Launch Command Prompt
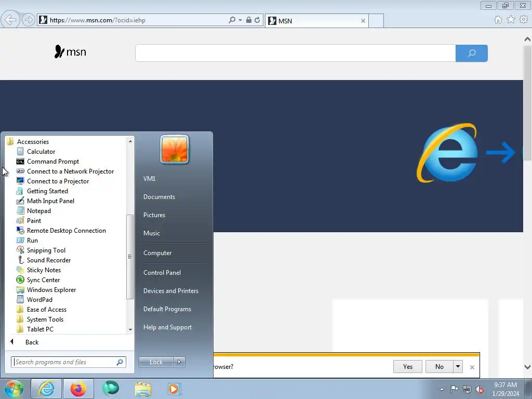Image resolution: width=532 pixels, height=399 pixels. tap(52, 162)
